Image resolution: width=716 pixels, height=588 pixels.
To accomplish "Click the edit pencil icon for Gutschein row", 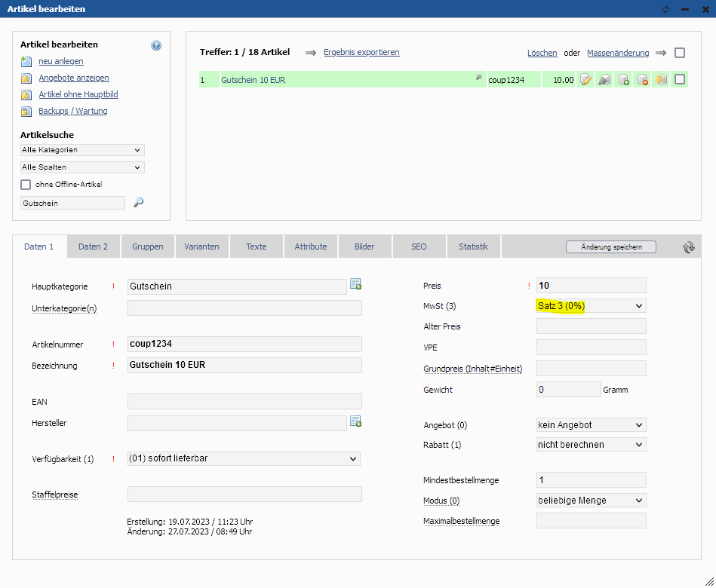I will (x=585, y=80).
